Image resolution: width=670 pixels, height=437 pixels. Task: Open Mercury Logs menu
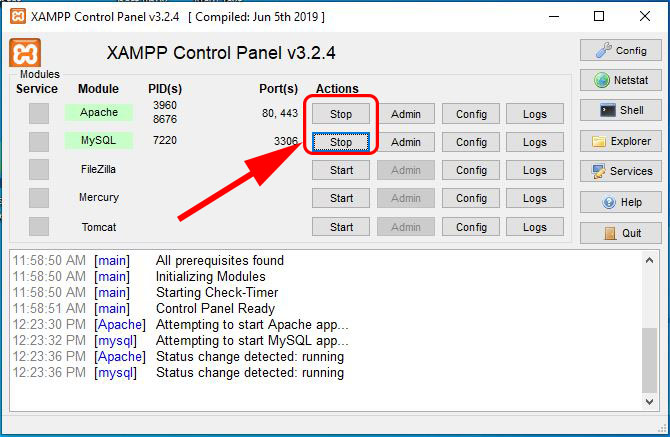click(x=535, y=198)
